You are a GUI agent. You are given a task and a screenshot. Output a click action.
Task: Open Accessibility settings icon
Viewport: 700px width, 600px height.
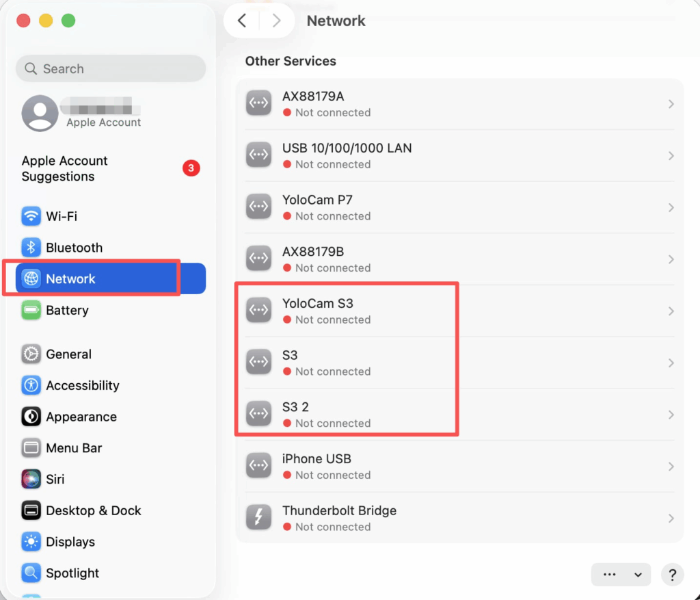click(x=31, y=386)
